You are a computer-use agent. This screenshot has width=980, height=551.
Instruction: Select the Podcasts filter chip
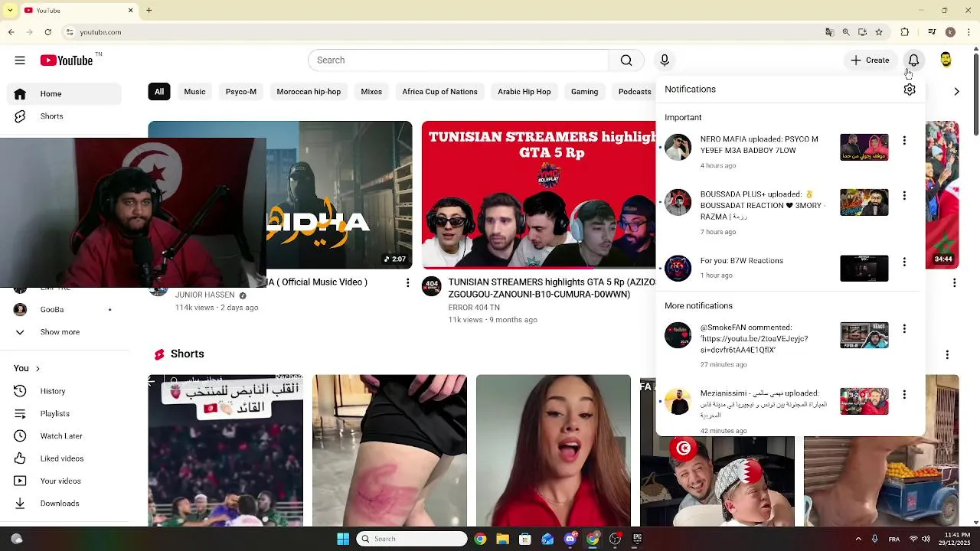pos(635,92)
